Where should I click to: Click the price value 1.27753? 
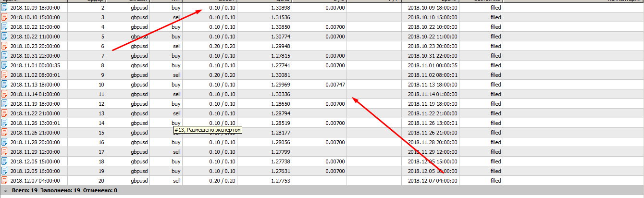point(281,181)
